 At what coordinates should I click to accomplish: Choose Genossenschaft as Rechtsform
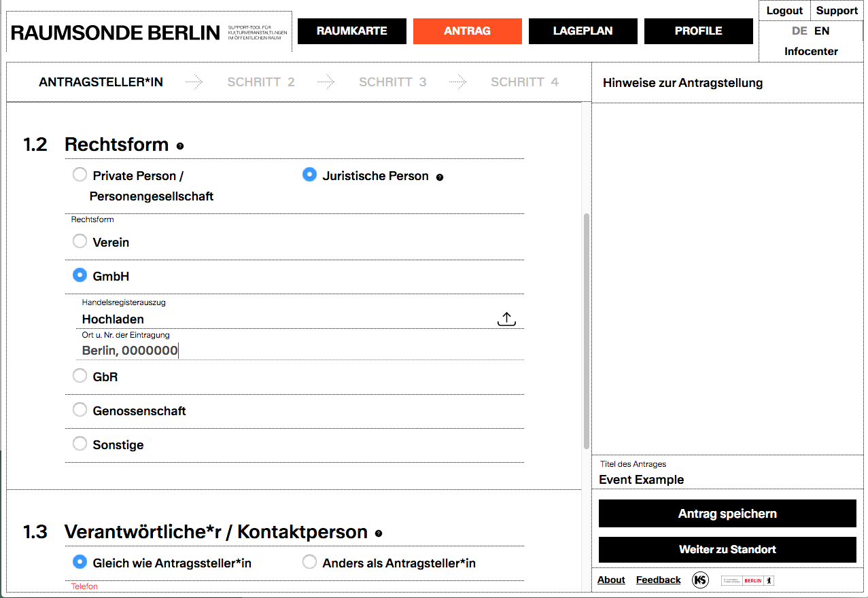80,410
